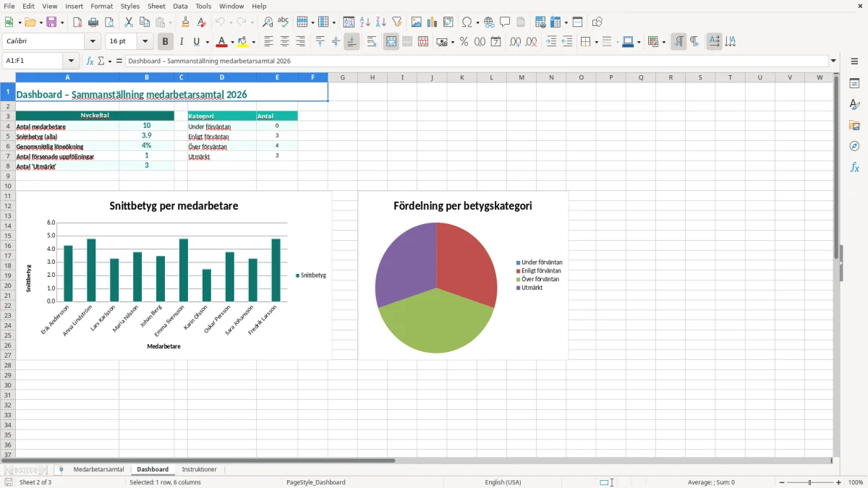Click the Insert Pivot Table icon
The image size is (868, 488).
coord(448,22)
